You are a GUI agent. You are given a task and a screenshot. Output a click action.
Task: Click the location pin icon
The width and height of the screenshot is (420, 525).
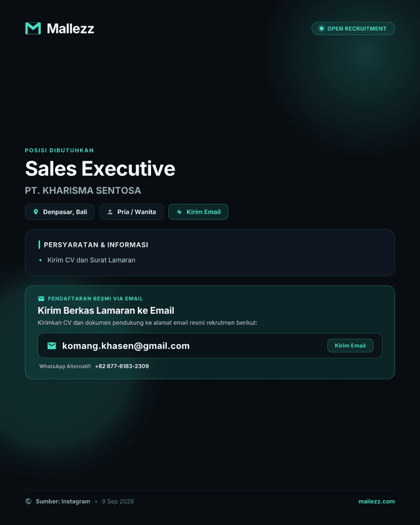(36, 212)
